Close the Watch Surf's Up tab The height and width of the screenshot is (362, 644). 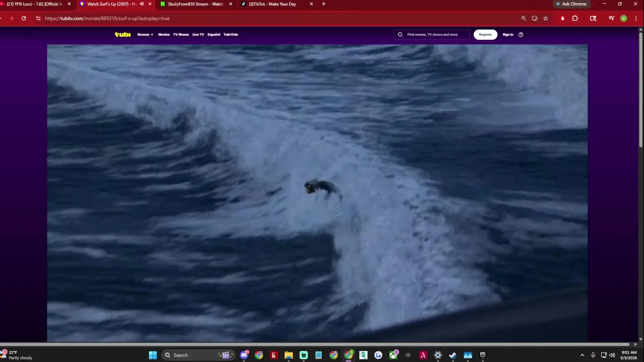(150, 4)
